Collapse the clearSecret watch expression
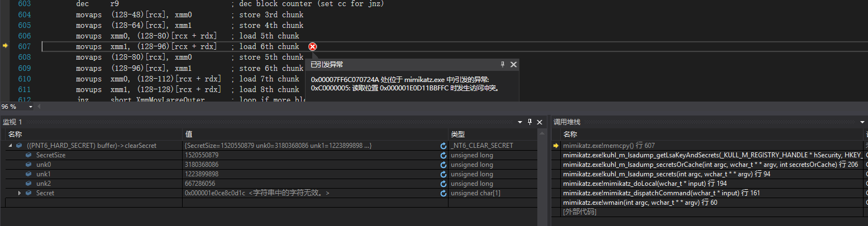 (x=10, y=146)
